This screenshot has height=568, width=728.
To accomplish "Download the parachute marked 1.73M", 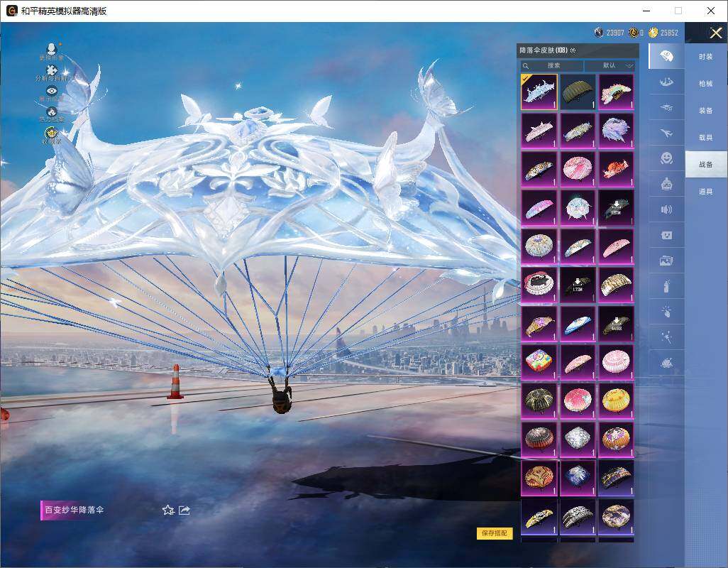I will 578,285.
